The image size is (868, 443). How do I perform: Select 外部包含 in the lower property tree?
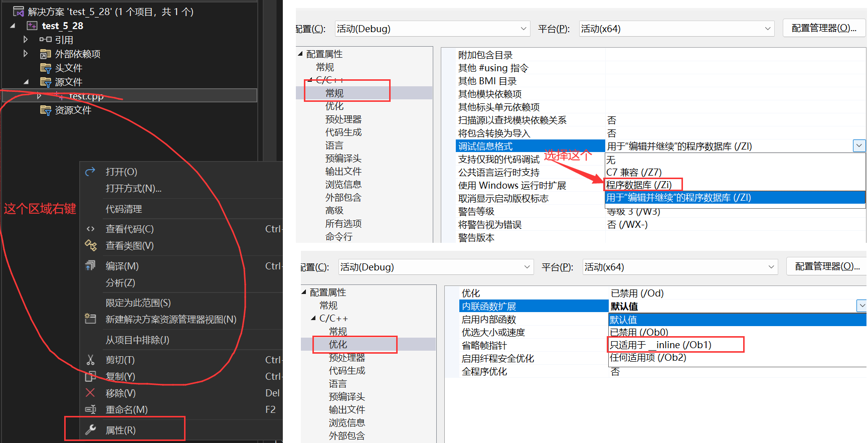pos(347,435)
